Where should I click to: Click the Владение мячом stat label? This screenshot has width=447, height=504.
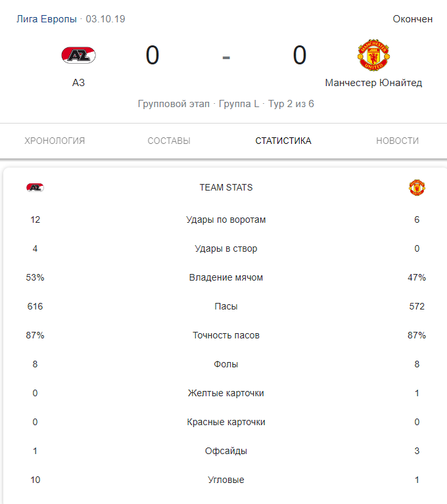226,277
